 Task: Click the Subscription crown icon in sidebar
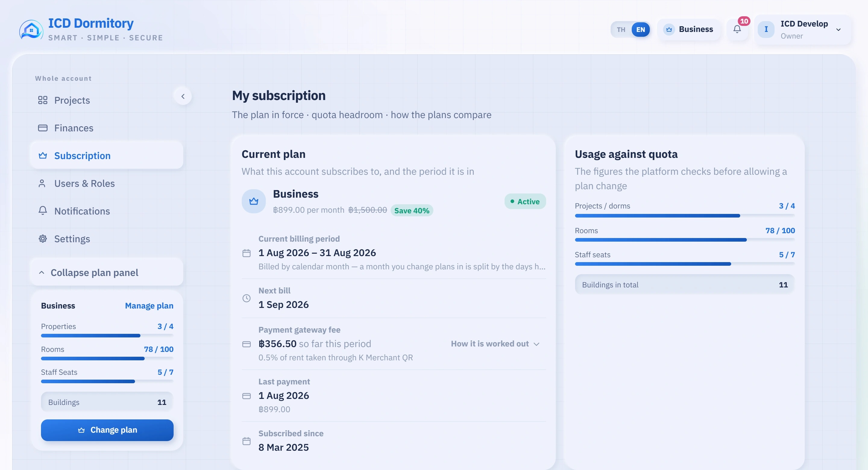[43, 156]
